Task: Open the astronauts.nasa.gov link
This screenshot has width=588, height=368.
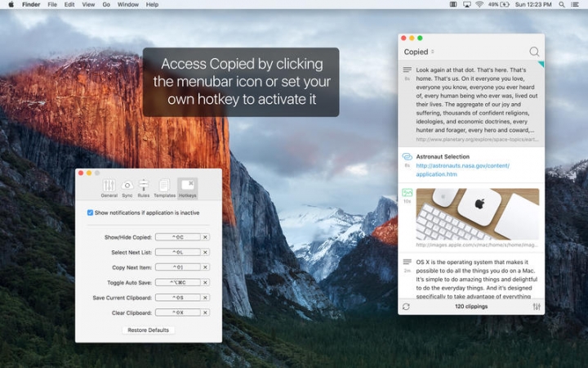Action: (x=462, y=170)
